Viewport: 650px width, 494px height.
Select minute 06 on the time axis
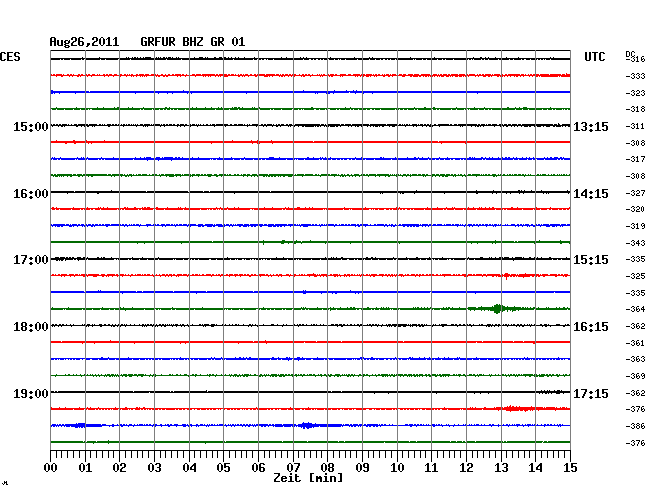tap(258, 468)
